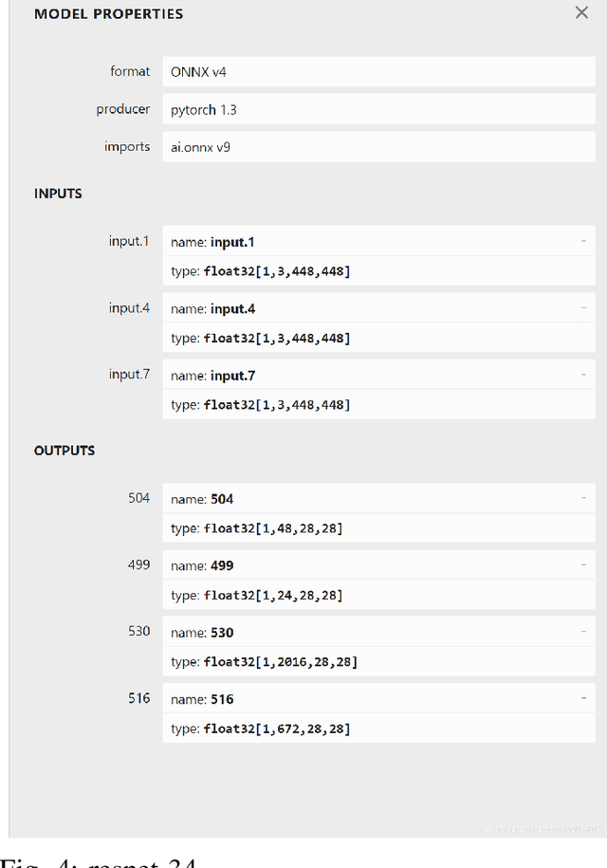Close the Model Properties panel
607x868 pixels.
pos(581,13)
